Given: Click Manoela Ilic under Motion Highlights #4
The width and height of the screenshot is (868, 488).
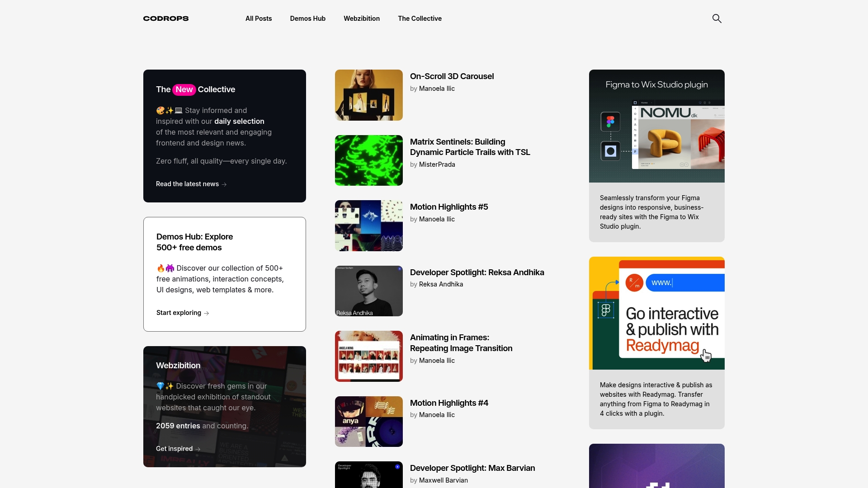Looking at the screenshot, I should tap(437, 415).
